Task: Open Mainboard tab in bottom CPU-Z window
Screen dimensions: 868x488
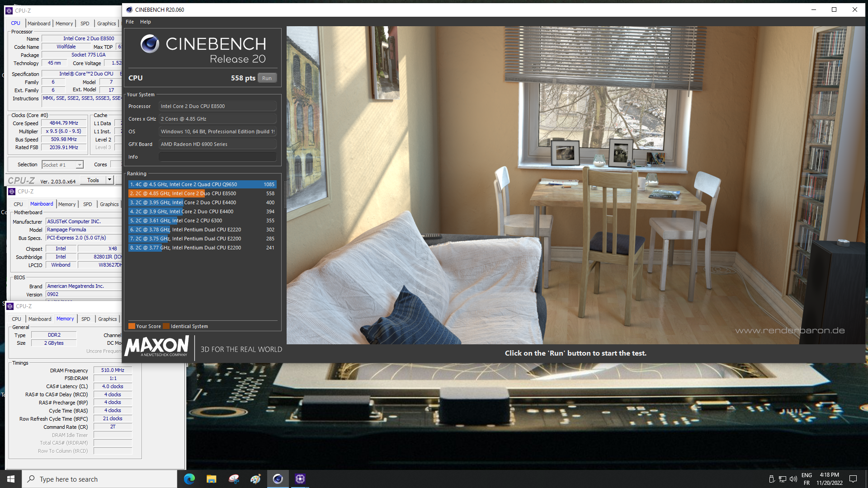Action: [x=40, y=319]
